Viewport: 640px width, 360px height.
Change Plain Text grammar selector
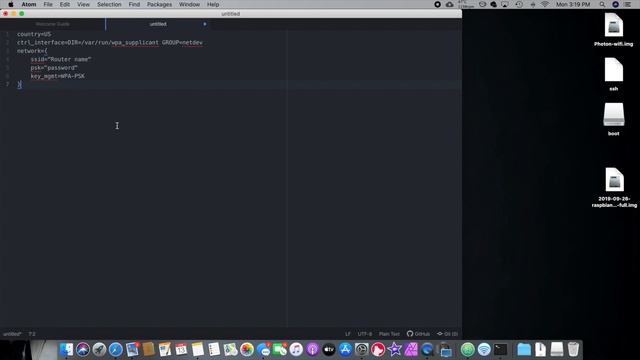tap(389, 334)
